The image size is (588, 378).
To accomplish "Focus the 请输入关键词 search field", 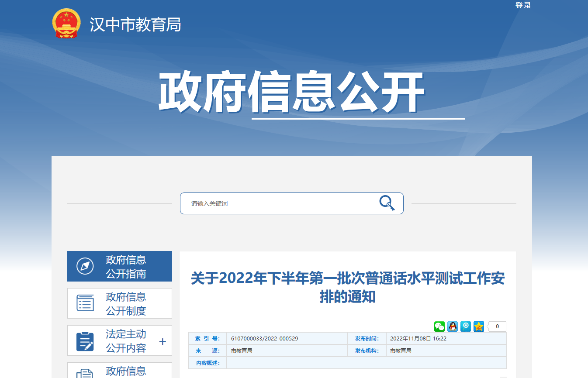I will 280,203.
